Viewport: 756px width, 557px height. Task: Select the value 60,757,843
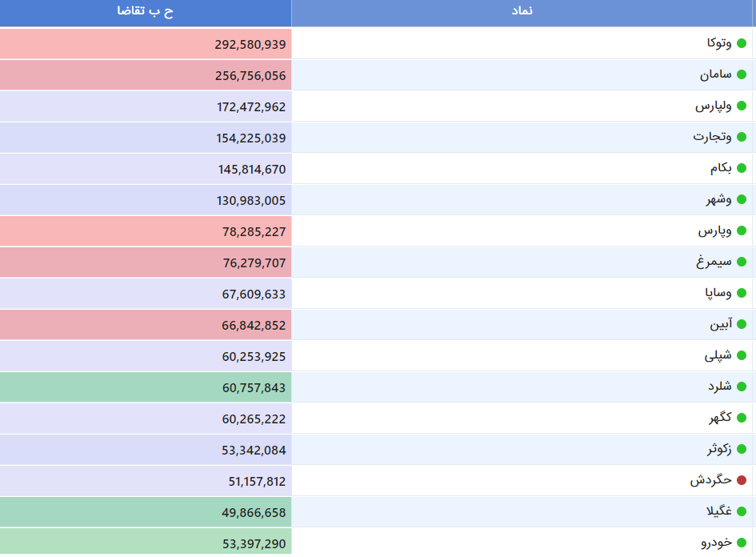[254, 387]
